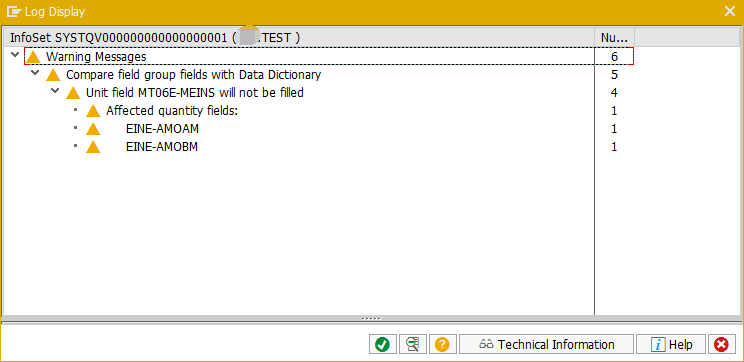The height and width of the screenshot is (362, 744).
Task: Click the warning triangle beside Compare field group
Action: click(53, 75)
